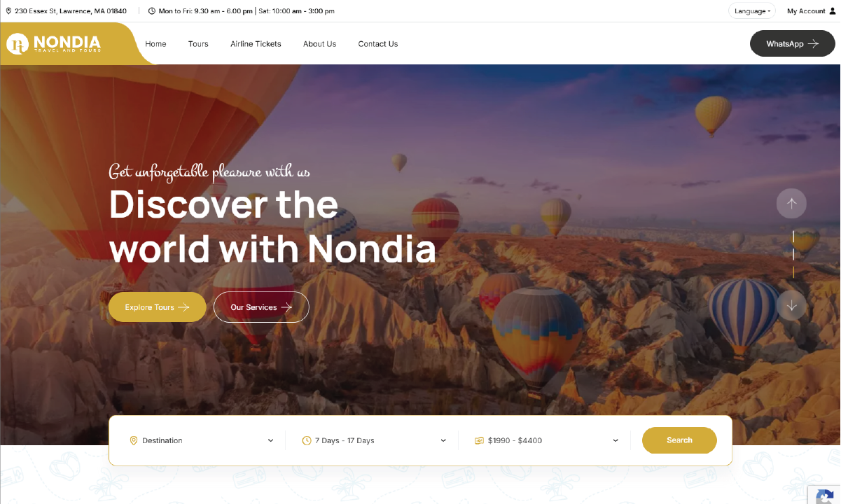Click the Explore Tours button

(x=158, y=307)
